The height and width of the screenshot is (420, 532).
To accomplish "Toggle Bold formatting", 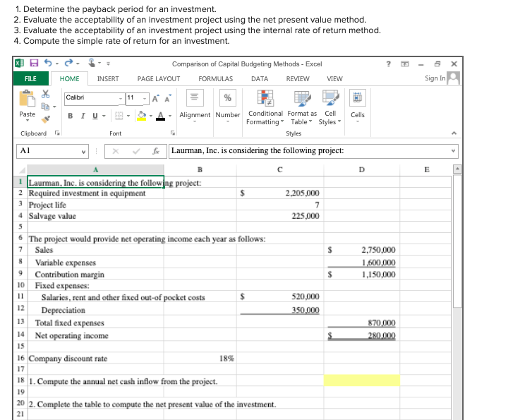I will (71, 116).
